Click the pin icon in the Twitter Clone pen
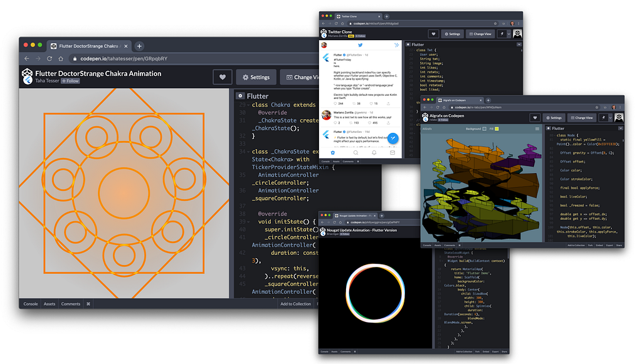Image resolution: width=642 pixels, height=364 pixels. tap(502, 34)
